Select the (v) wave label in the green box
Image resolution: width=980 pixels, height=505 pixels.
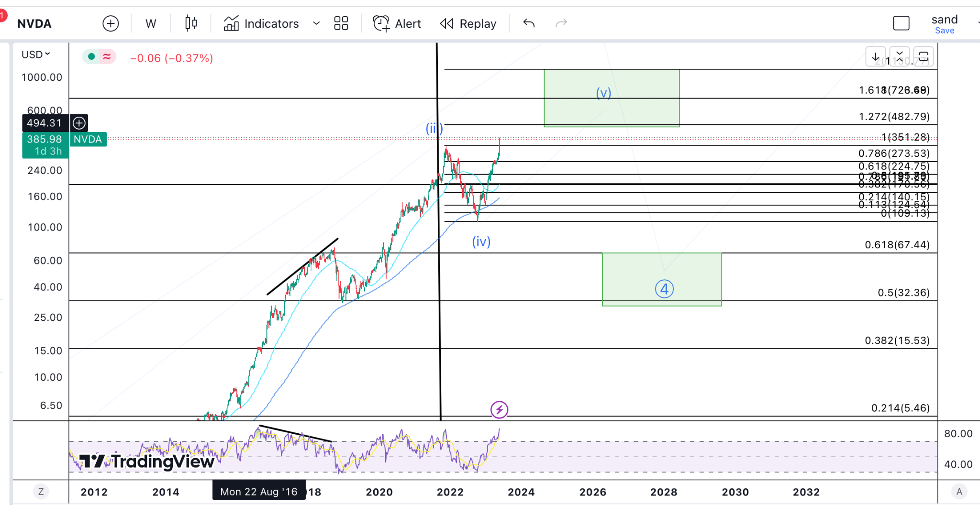[x=603, y=92]
